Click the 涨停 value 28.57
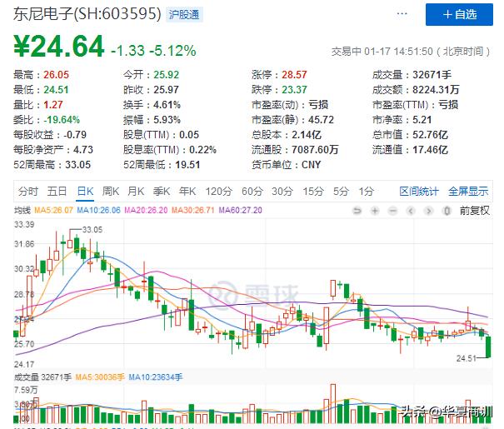504x429 pixels. (x=294, y=74)
